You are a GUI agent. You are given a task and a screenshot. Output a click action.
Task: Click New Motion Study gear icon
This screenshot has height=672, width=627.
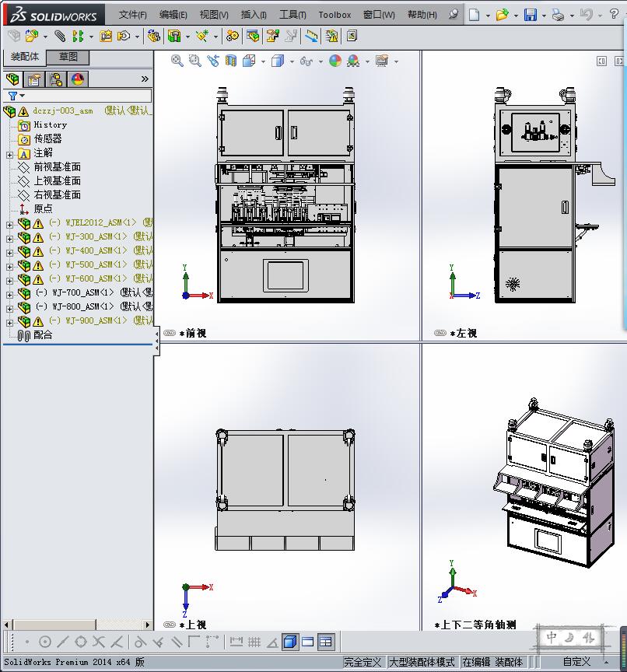click(233, 36)
